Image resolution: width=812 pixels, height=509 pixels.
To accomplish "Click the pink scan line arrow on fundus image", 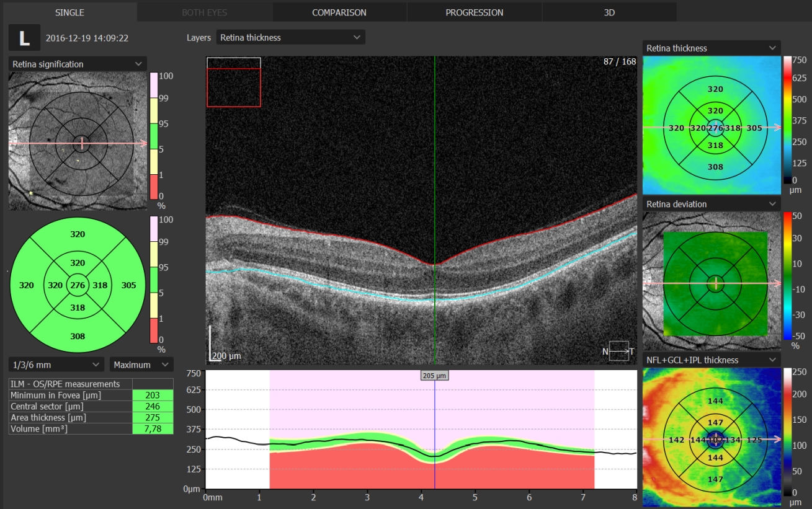I will (78, 143).
